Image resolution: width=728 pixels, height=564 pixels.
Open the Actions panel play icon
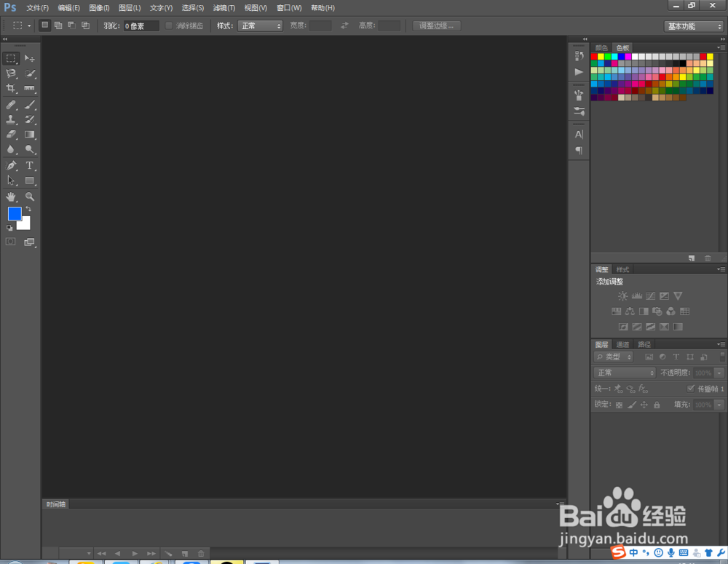[x=579, y=72]
